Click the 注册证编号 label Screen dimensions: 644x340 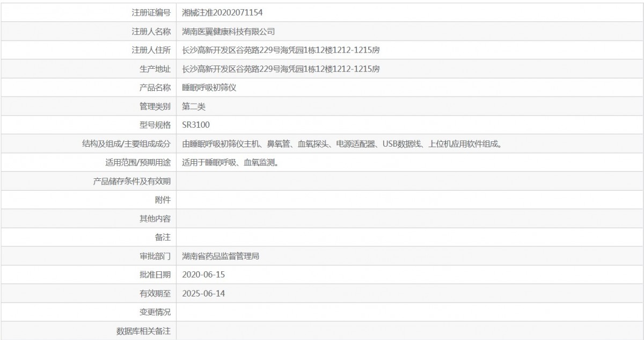click(151, 12)
